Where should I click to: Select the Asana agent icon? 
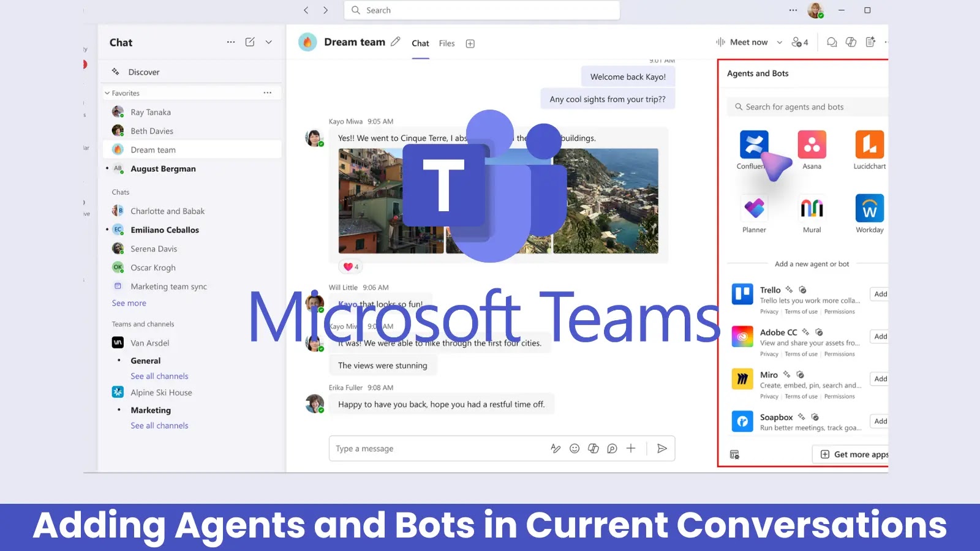point(812,145)
